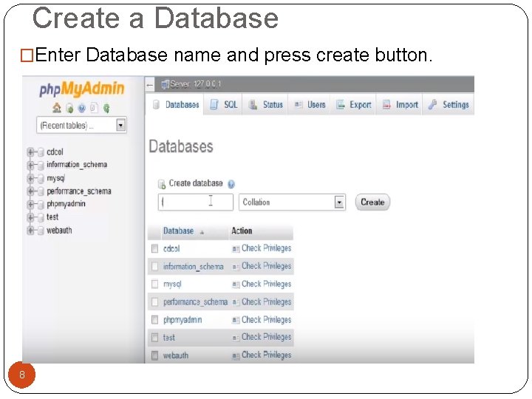Screen dimensions: 532x399
Task: Click the privileges icon in webauth row
Action: [x=236, y=355]
